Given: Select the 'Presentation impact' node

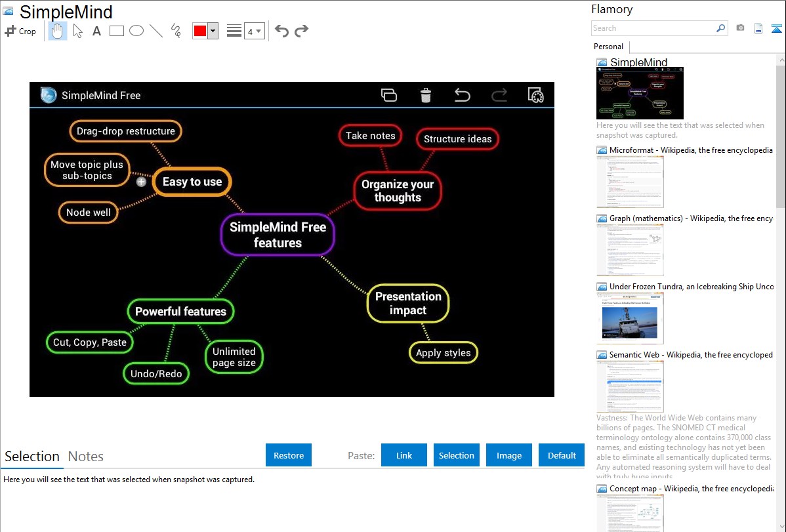Looking at the screenshot, I should pyautogui.click(x=408, y=303).
